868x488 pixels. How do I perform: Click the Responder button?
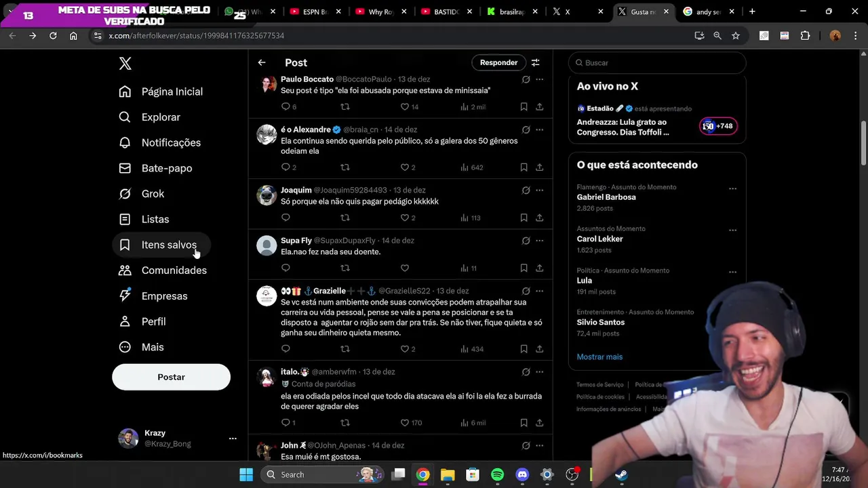[498, 62]
